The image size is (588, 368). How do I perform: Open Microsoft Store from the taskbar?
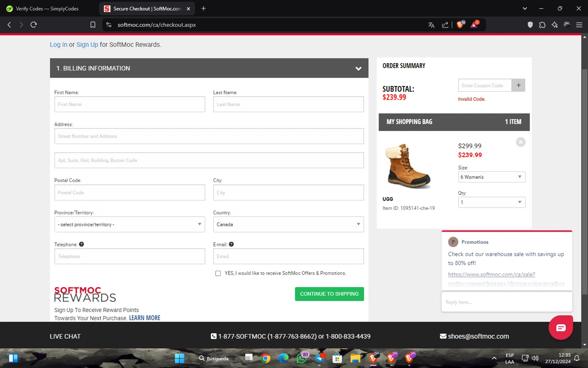(x=337, y=358)
